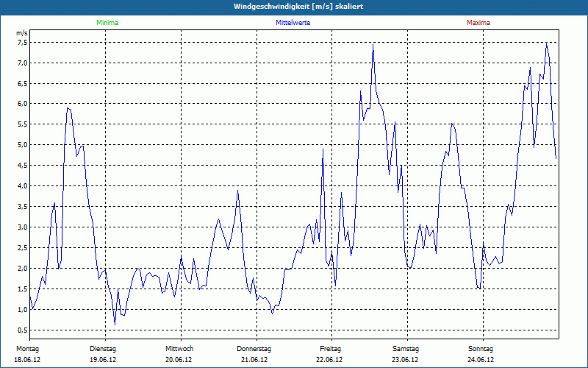Click the 3,5 y-axis value
Viewport: 588px width, 368px height.
23,207
